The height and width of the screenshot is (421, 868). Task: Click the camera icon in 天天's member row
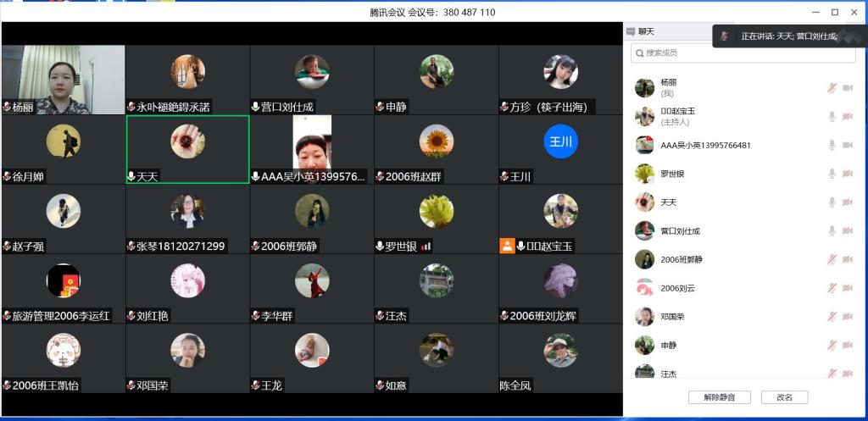(x=847, y=202)
